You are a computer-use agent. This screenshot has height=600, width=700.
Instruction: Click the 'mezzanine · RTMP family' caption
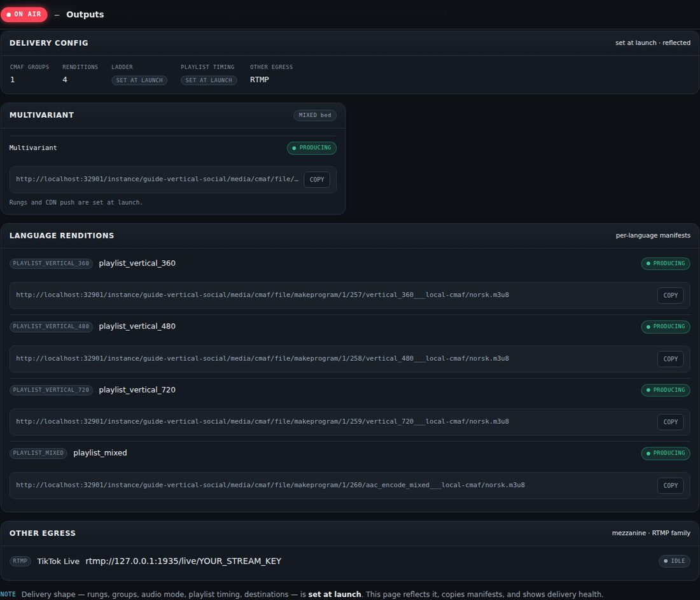point(651,533)
